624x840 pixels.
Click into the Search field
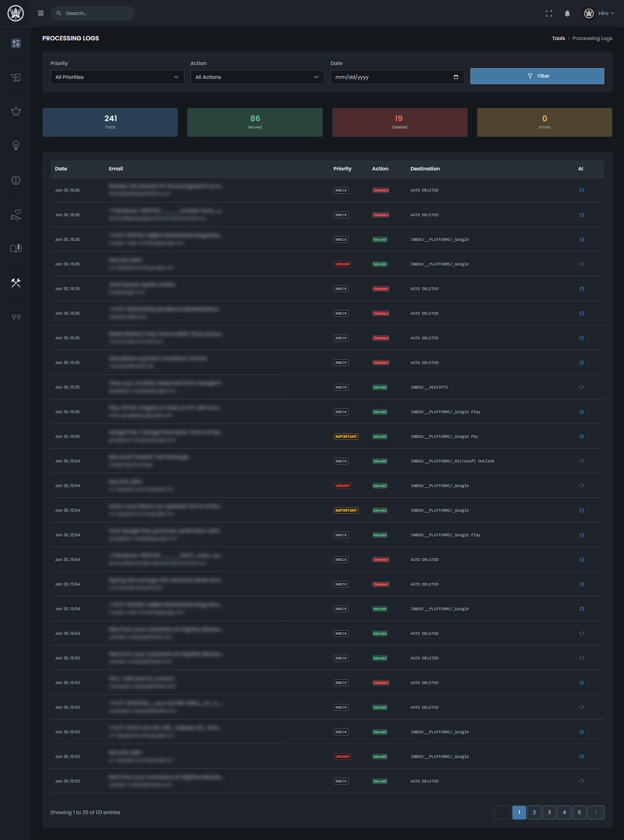point(93,13)
